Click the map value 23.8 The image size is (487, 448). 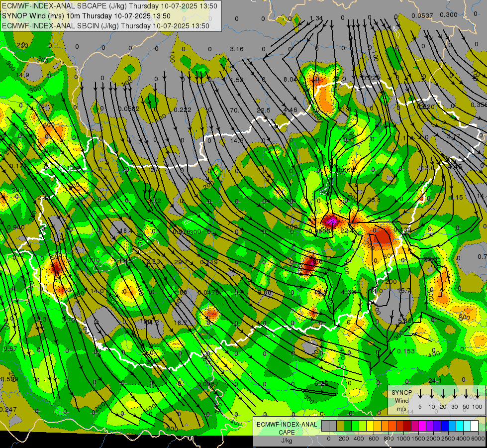(x=374, y=200)
